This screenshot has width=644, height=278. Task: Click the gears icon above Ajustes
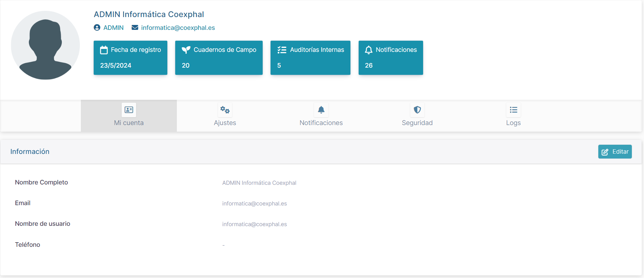point(225,110)
